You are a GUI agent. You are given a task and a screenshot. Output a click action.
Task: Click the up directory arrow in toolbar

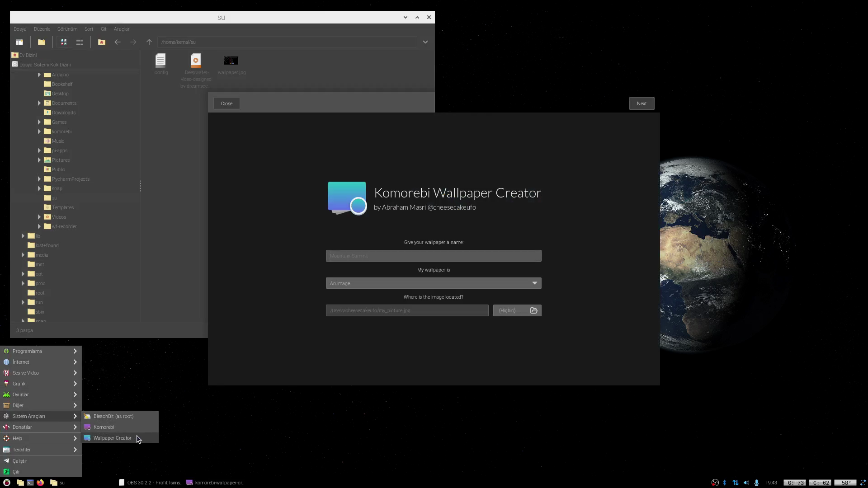coord(149,42)
